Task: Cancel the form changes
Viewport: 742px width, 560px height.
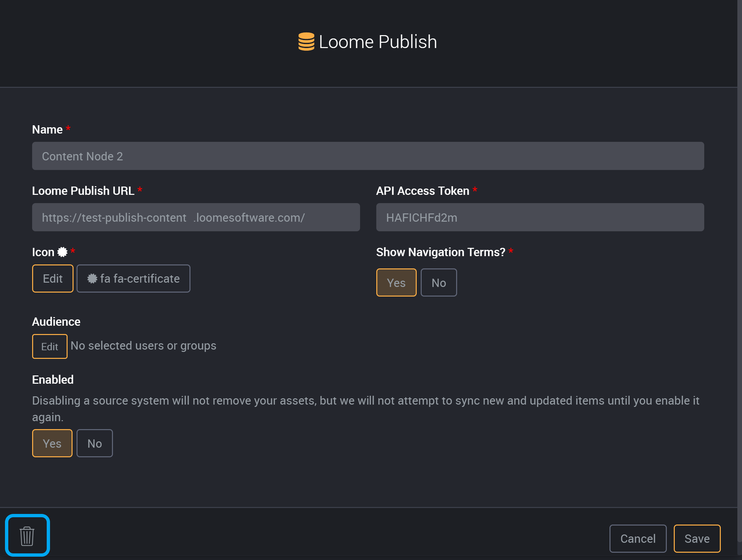Action: pyautogui.click(x=638, y=538)
